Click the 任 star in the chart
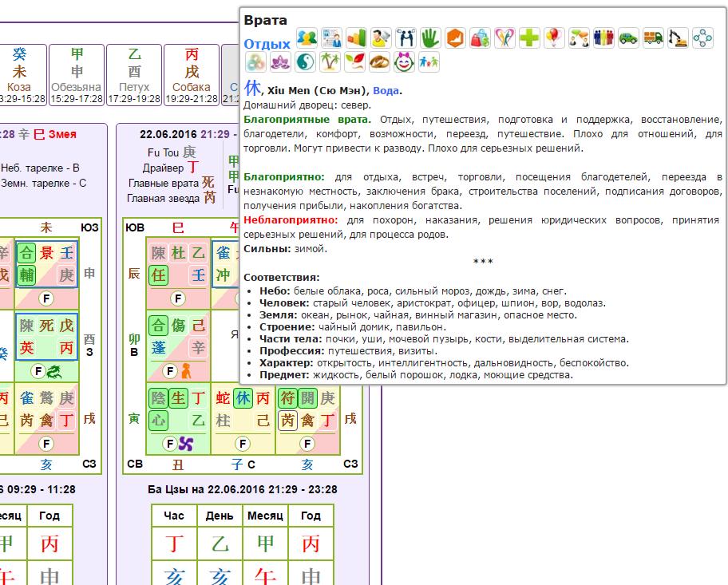This screenshot has height=585, width=728. pos(158,275)
